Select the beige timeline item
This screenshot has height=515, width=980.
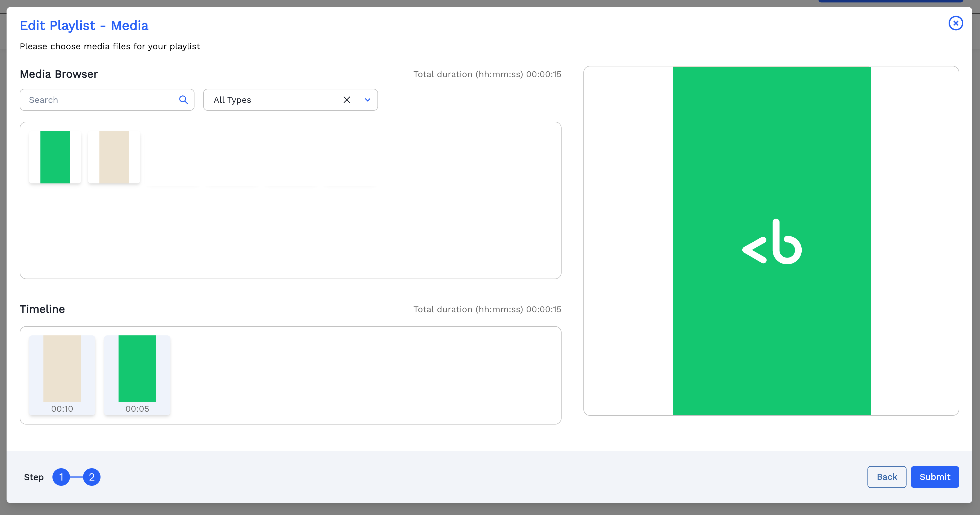pyautogui.click(x=62, y=368)
